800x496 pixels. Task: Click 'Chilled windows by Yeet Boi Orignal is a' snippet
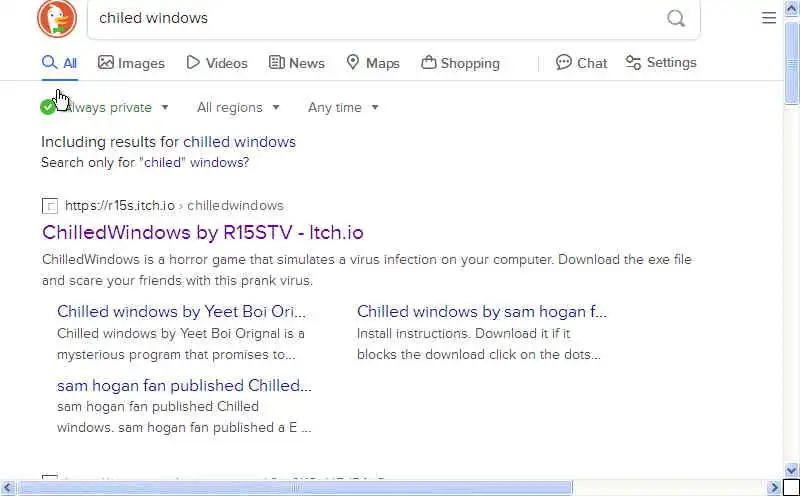[x=181, y=334]
